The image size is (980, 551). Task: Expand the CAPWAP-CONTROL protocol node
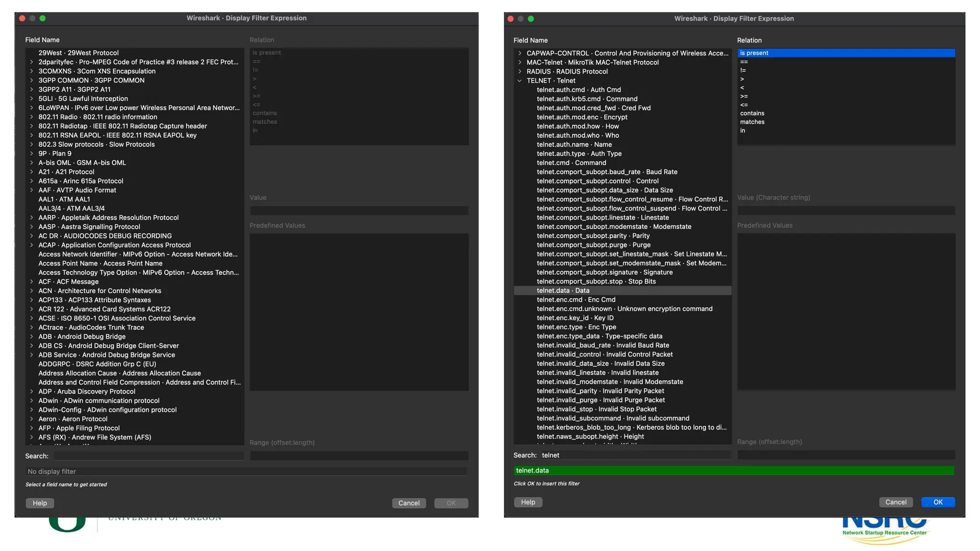click(x=520, y=54)
